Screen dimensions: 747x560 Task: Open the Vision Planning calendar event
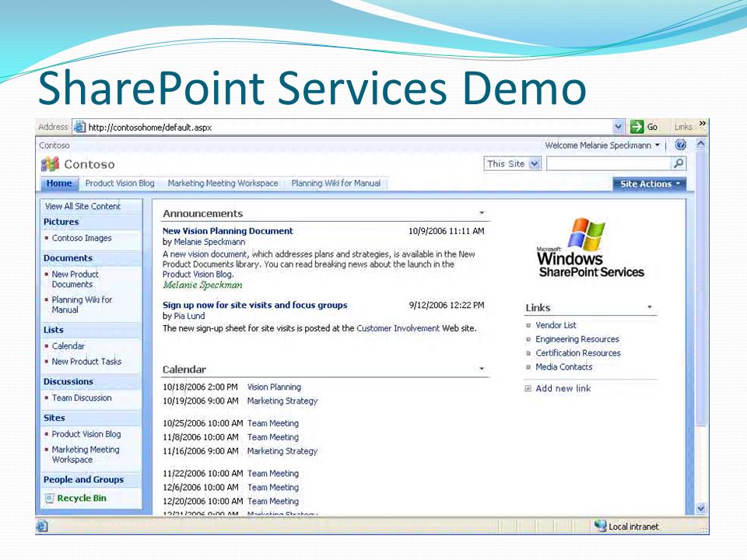tap(274, 387)
